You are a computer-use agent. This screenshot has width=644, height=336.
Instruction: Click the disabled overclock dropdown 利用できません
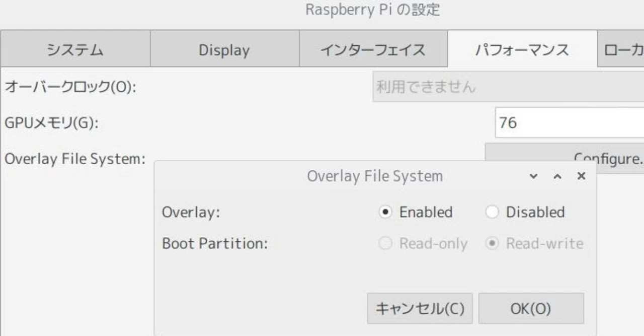coord(508,87)
